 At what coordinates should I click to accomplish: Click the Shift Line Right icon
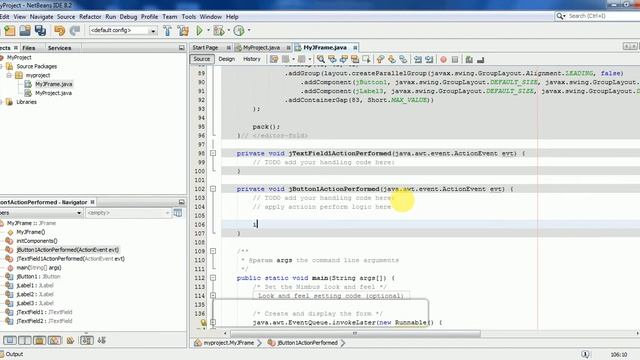point(429,60)
